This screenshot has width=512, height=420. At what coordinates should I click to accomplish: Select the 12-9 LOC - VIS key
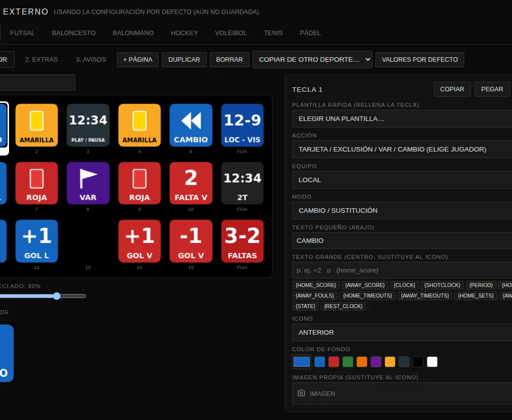click(242, 125)
